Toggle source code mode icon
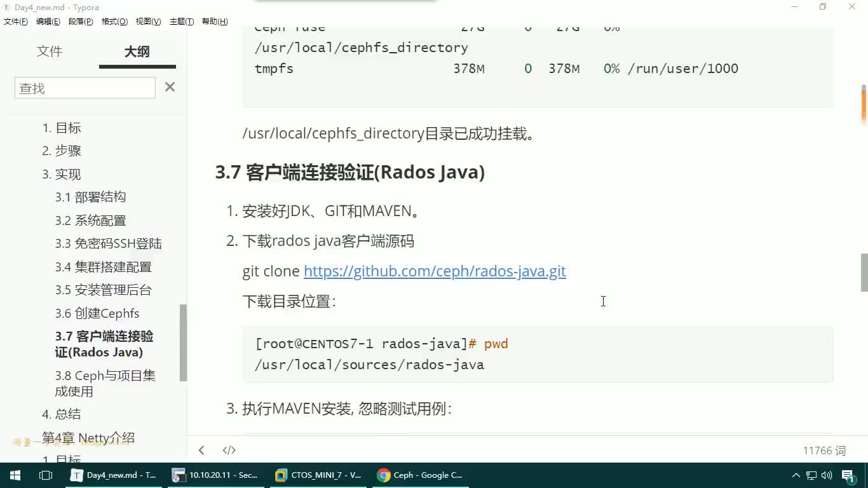The image size is (868, 488). click(229, 450)
